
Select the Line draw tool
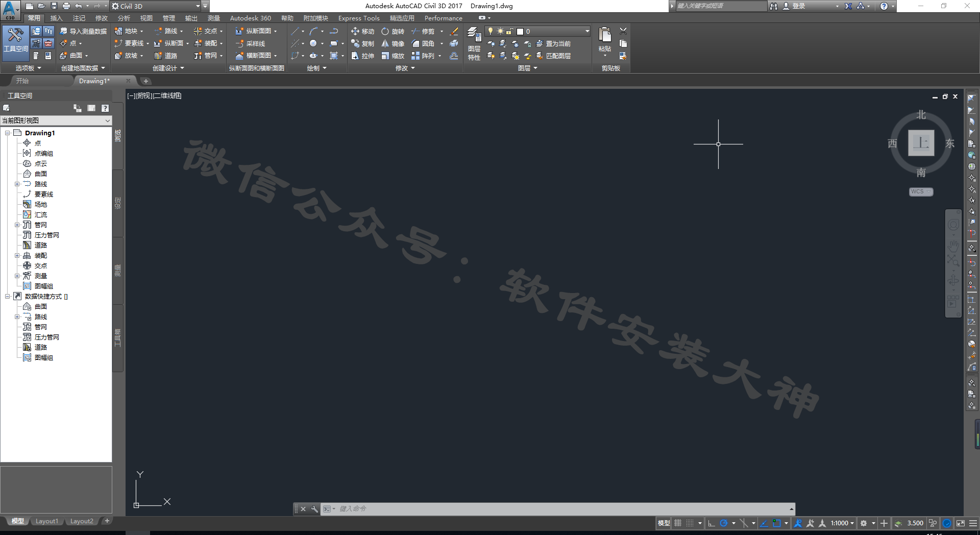tap(295, 31)
